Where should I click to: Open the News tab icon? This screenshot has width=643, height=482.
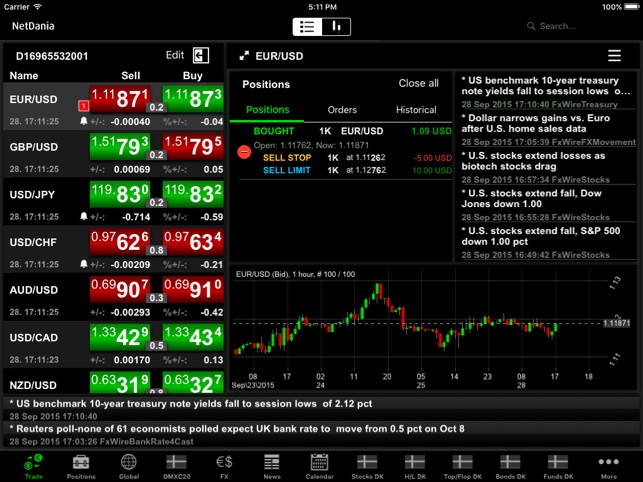[x=272, y=466]
